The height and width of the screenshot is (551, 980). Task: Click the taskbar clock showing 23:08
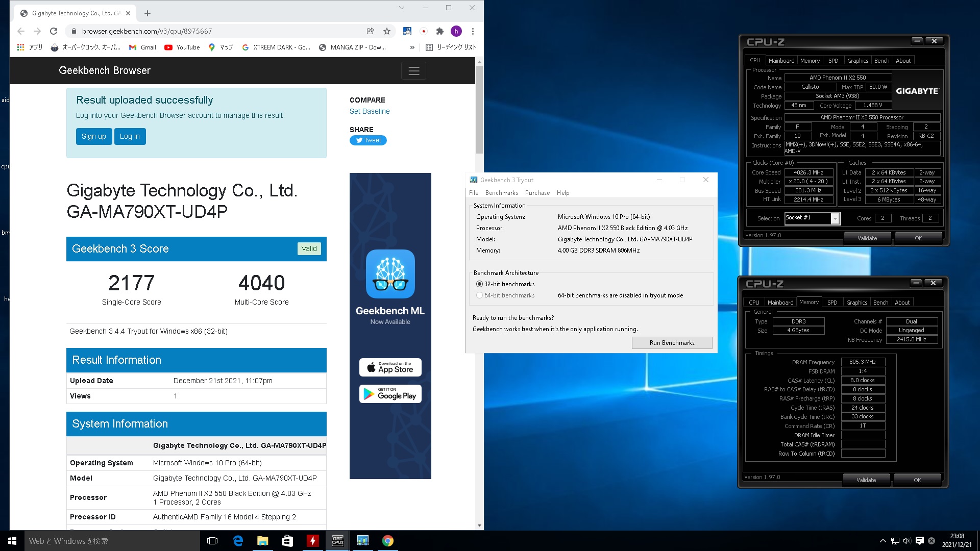coord(957,541)
